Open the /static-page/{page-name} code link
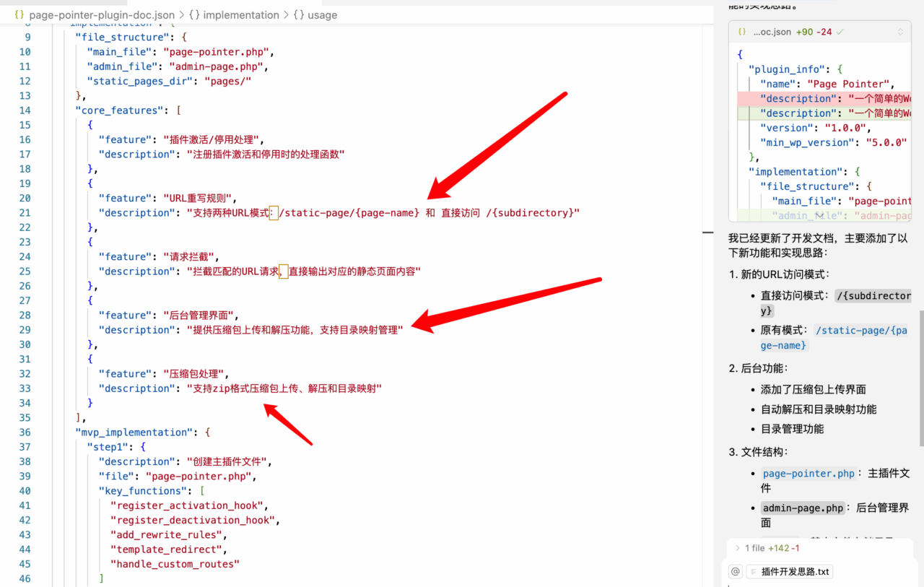Image resolution: width=924 pixels, height=587 pixels. 860,337
